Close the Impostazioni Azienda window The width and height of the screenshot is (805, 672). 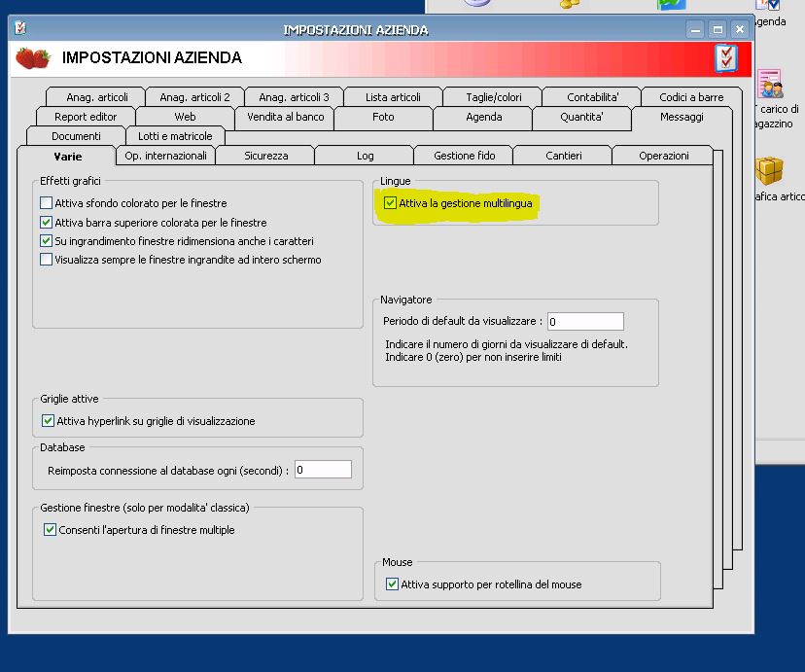click(740, 30)
